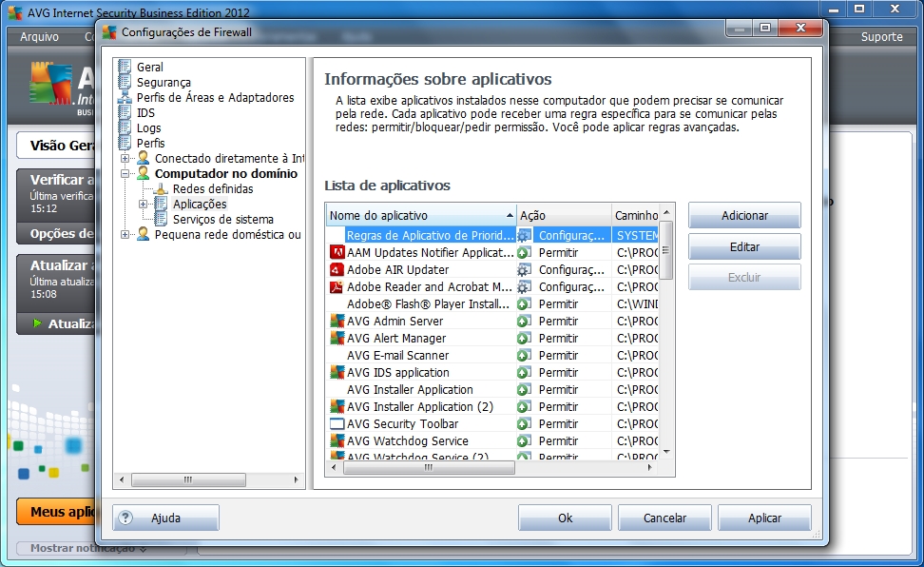Open the Arquivo menu in AVG window

click(x=40, y=36)
